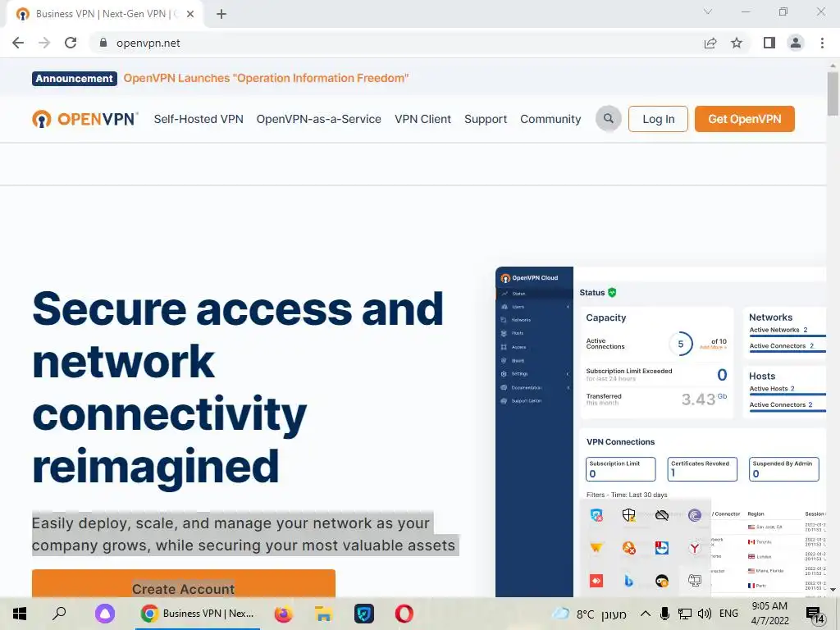
Task: Click the page vertical scrollbar thumb
Action: 832,94
